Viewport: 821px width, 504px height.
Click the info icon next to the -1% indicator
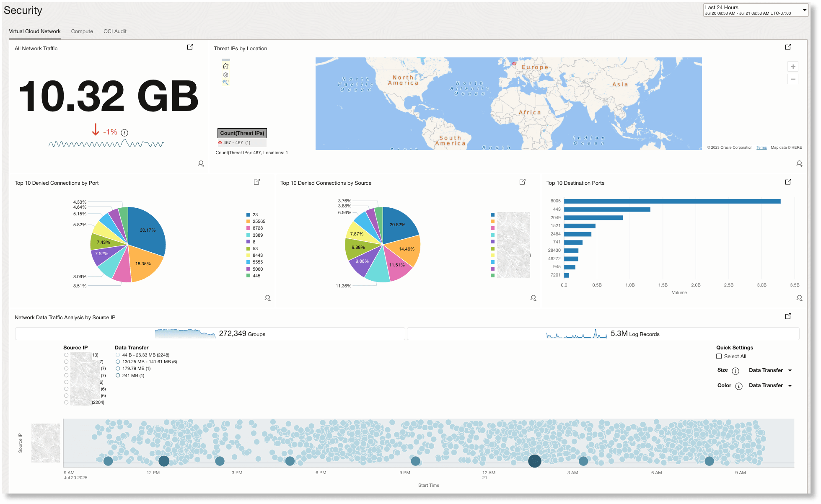point(124,132)
